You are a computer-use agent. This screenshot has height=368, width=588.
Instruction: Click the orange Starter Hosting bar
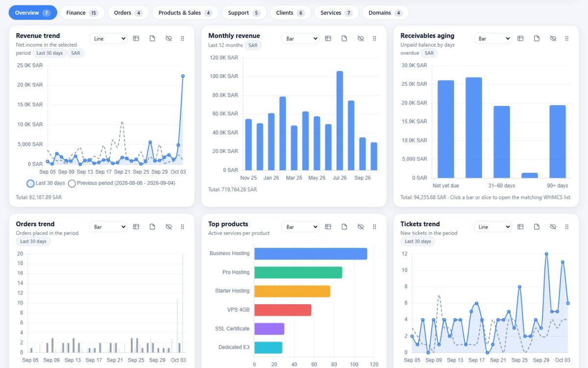click(292, 291)
